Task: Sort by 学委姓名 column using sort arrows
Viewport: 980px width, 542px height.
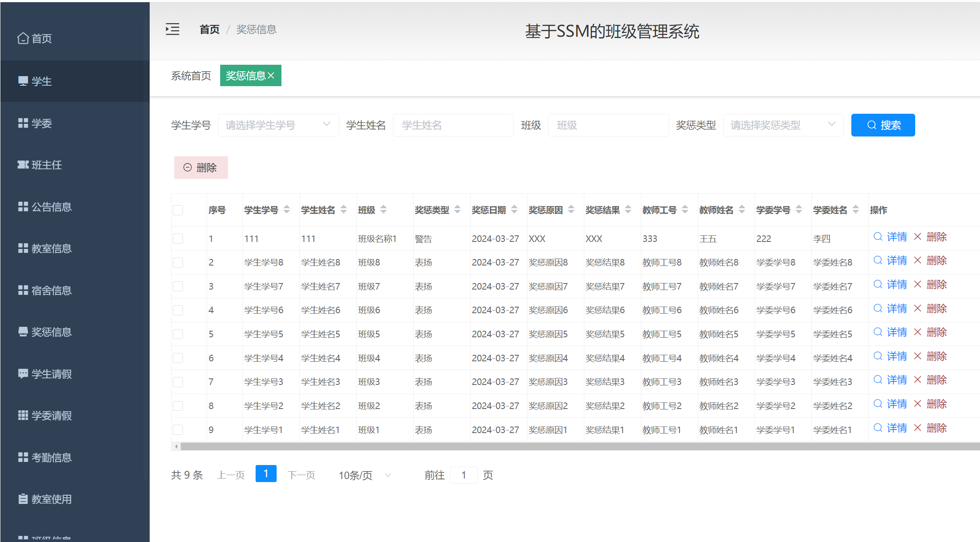Action: tap(856, 210)
